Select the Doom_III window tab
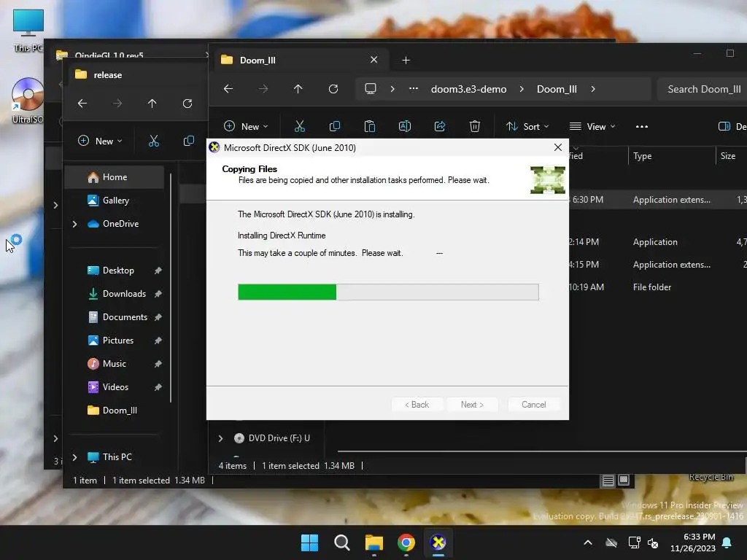The height and width of the screenshot is (560, 747). click(x=300, y=60)
